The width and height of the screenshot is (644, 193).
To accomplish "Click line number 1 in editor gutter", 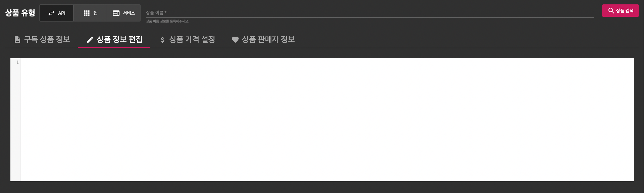I will (x=17, y=63).
